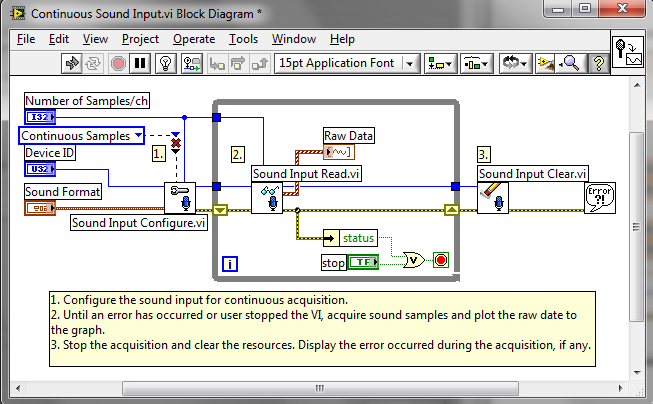The width and height of the screenshot is (653, 404).
Task: Click the Step Out button
Action: click(259, 64)
